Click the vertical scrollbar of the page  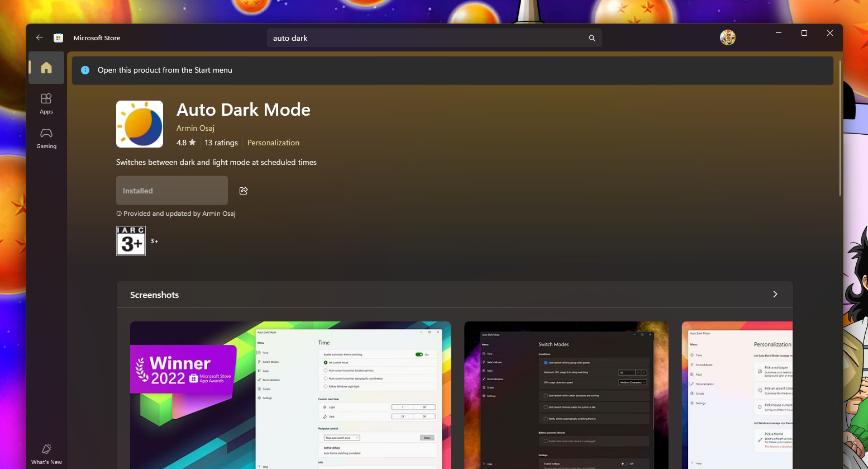(840, 129)
